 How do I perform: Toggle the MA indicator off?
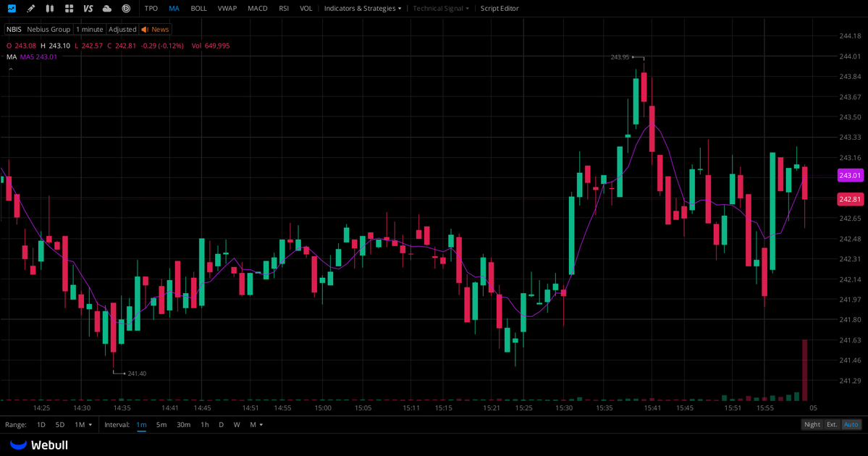pyautogui.click(x=174, y=8)
